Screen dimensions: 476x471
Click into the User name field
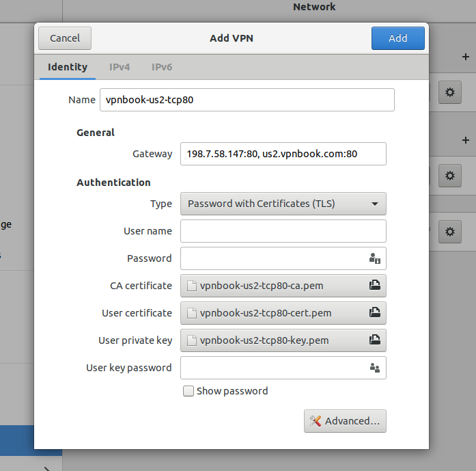tap(283, 231)
